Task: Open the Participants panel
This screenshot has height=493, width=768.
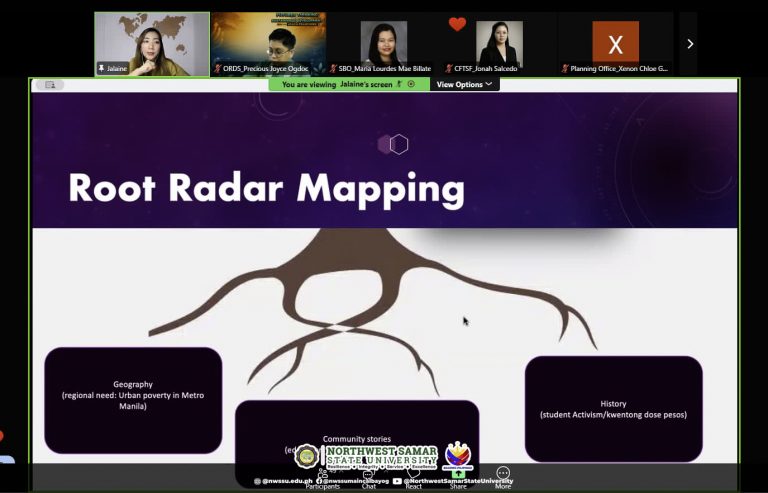Action: [x=322, y=478]
